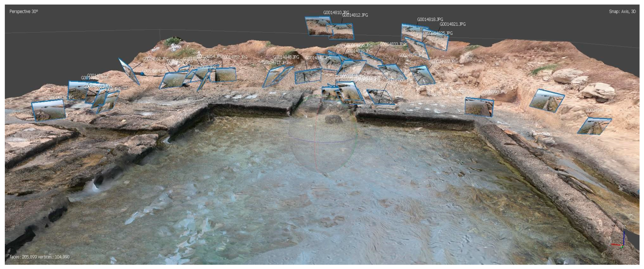Select camera thumbnail G0024927.JPG
Image resolution: width=644 pixels, height=269 pixels.
pos(422,75)
